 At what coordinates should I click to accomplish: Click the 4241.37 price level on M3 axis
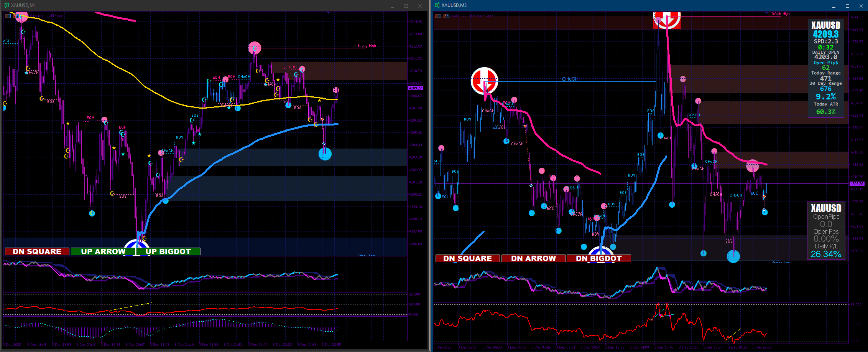(x=857, y=17)
